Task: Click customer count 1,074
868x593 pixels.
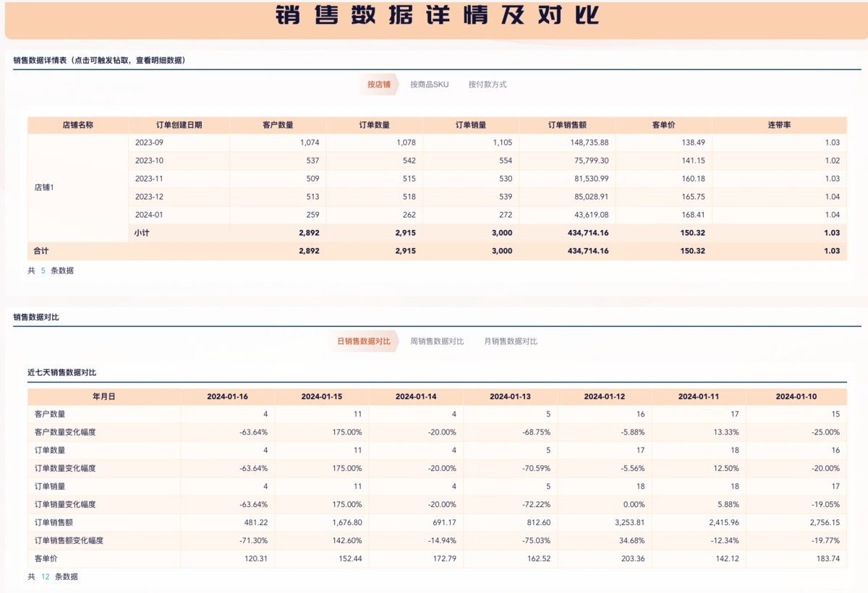Action: (310, 142)
